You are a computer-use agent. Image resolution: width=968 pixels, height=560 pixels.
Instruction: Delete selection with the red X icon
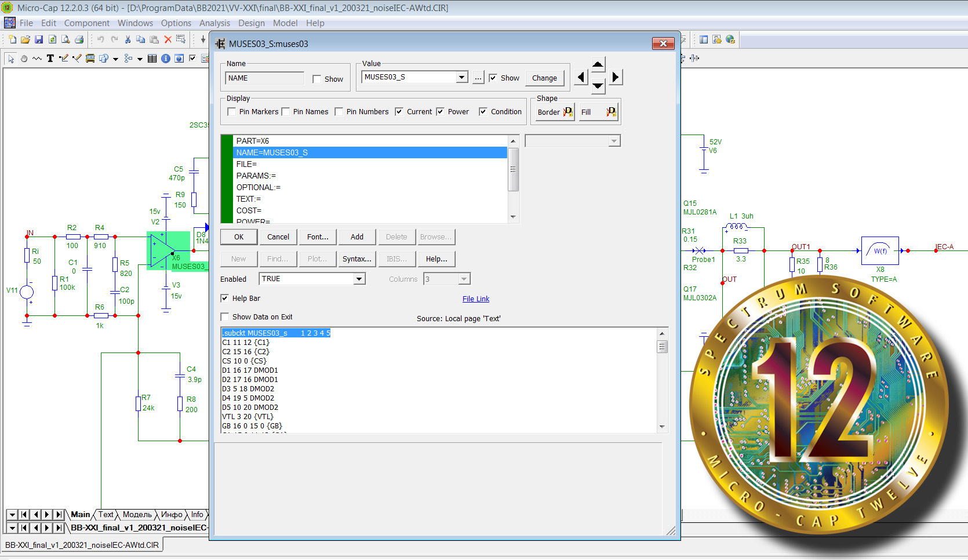pyautogui.click(x=168, y=39)
